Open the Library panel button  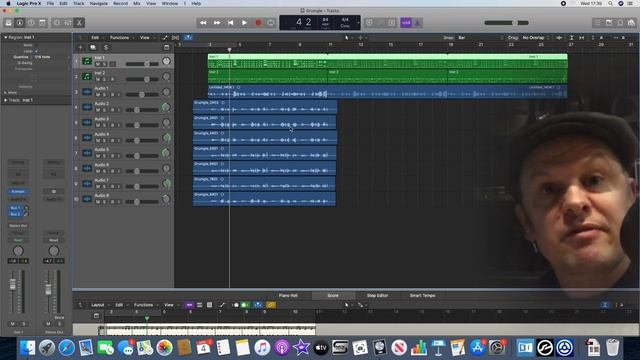(8, 23)
